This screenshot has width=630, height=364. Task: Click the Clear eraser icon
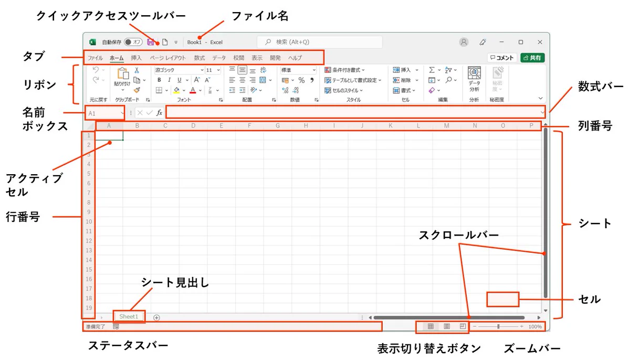(x=432, y=90)
